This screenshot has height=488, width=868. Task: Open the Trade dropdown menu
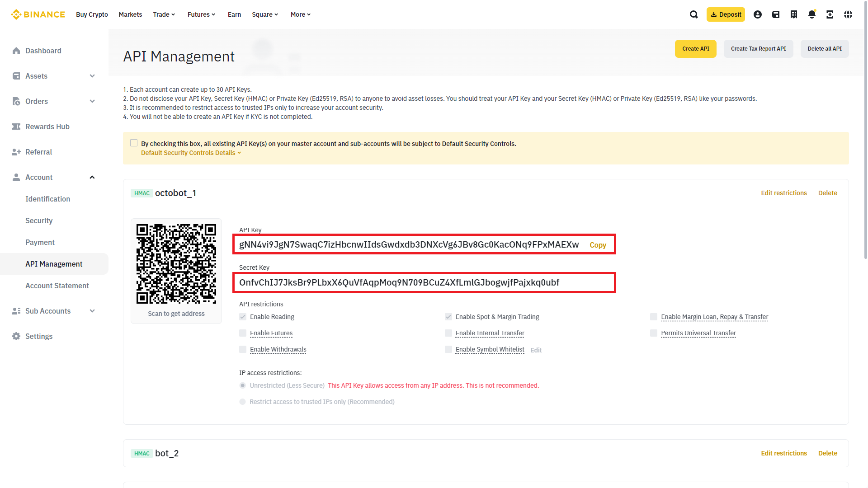click(x=164, y=14)
